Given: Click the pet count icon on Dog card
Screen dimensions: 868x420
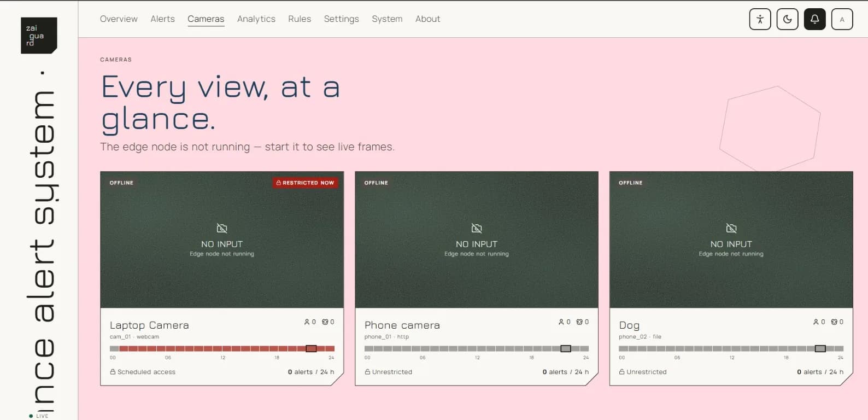Looking at the screenshot, I should (x=834, y=322).
